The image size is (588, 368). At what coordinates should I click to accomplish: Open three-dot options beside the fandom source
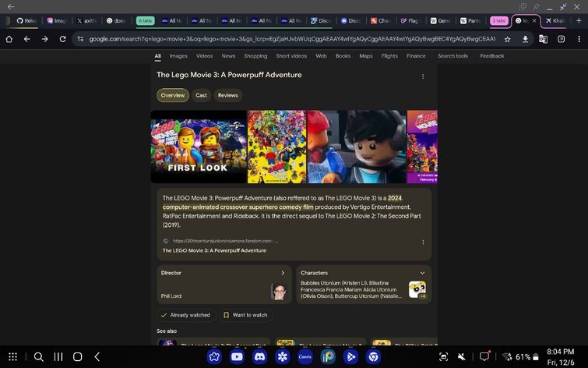(x=423, y=242)
